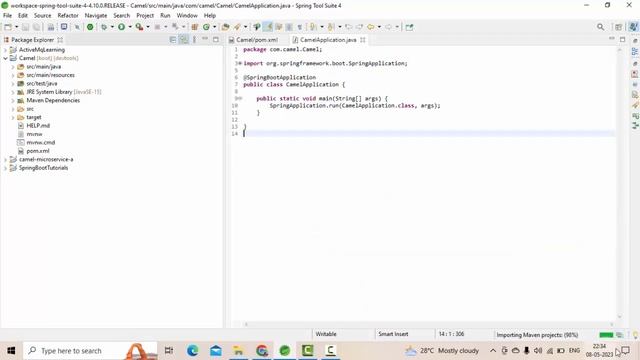640x360 pixels.
Task: Click the Open Console monitor toolbar icon
Action: tap(64, 27)
